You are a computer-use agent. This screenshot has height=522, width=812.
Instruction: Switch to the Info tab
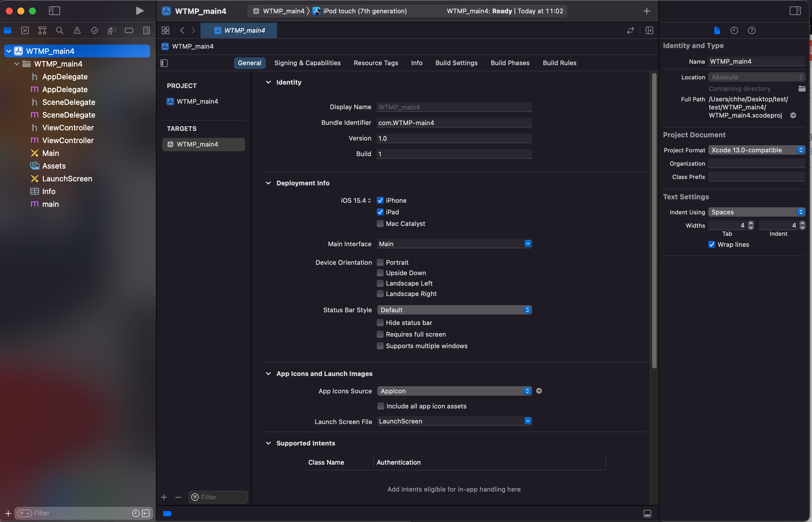tap(417, 63)
